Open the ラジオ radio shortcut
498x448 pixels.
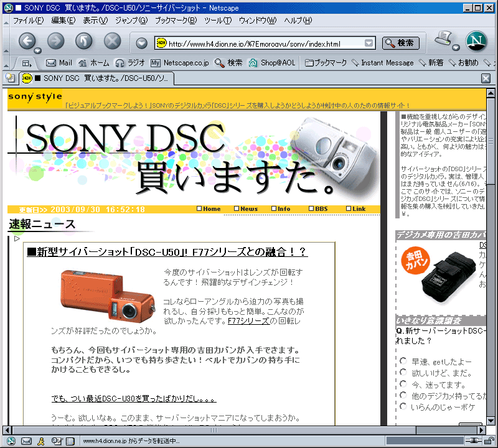coord(130,63)
